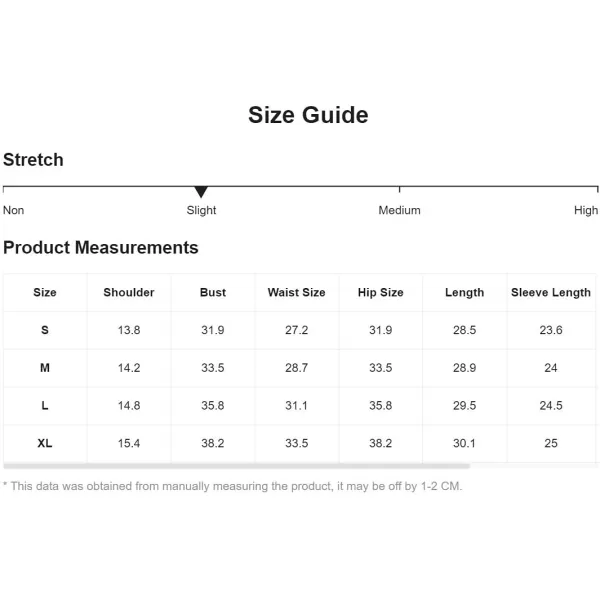Click the Waist Size column header
This screenshot has width=600, height=600.
click(297, 292)
